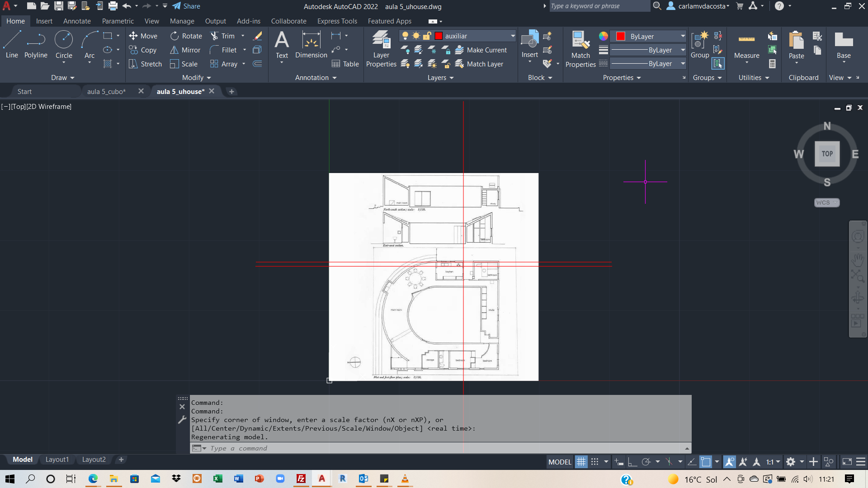Select the Circle tool

tap(64, 45)
